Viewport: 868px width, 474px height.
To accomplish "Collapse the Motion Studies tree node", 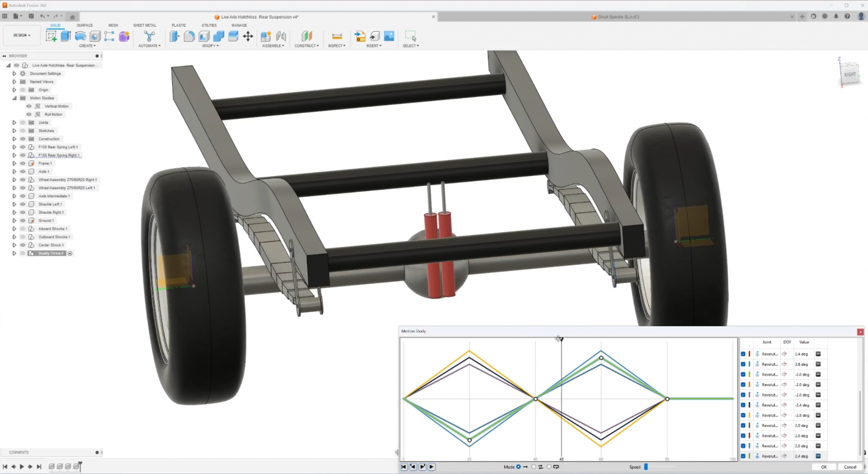I will pyautogui.click(x=14, y=98).
